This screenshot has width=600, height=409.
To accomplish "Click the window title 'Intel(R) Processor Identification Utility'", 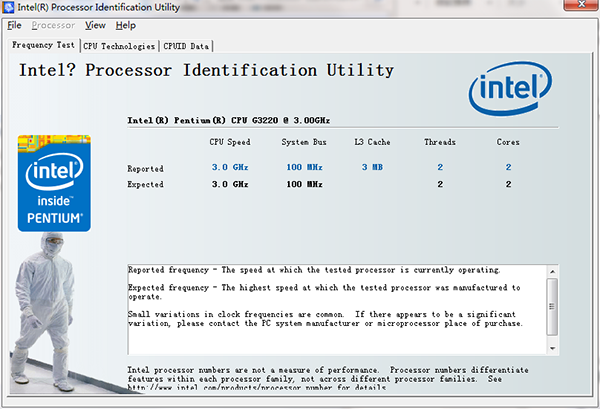I will (x=98, y=7).
